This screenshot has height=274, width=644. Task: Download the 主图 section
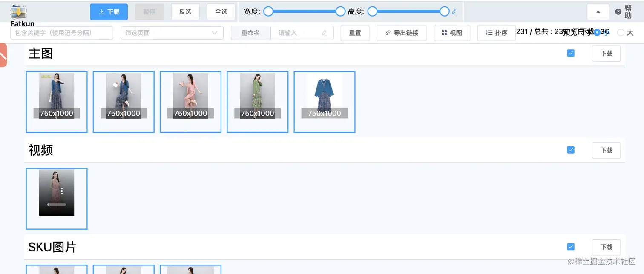(606, 54)
